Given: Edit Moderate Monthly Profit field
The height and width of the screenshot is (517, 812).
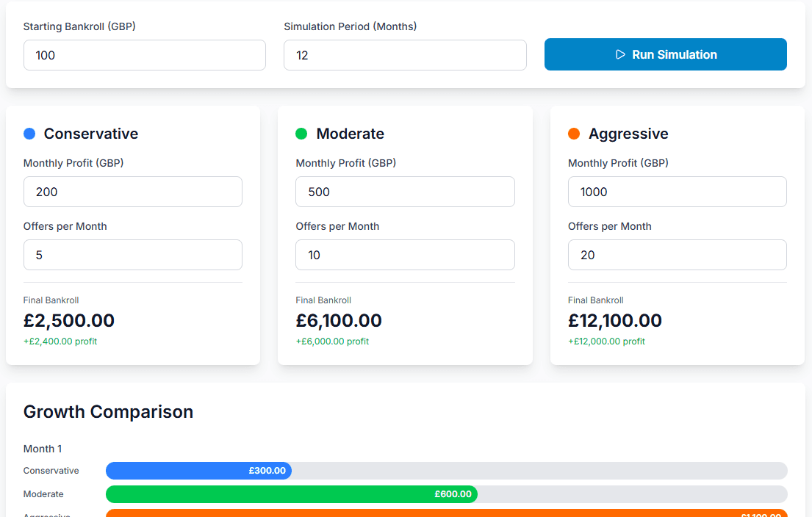Looking at the screenshot, I should [x=405, y=192].
